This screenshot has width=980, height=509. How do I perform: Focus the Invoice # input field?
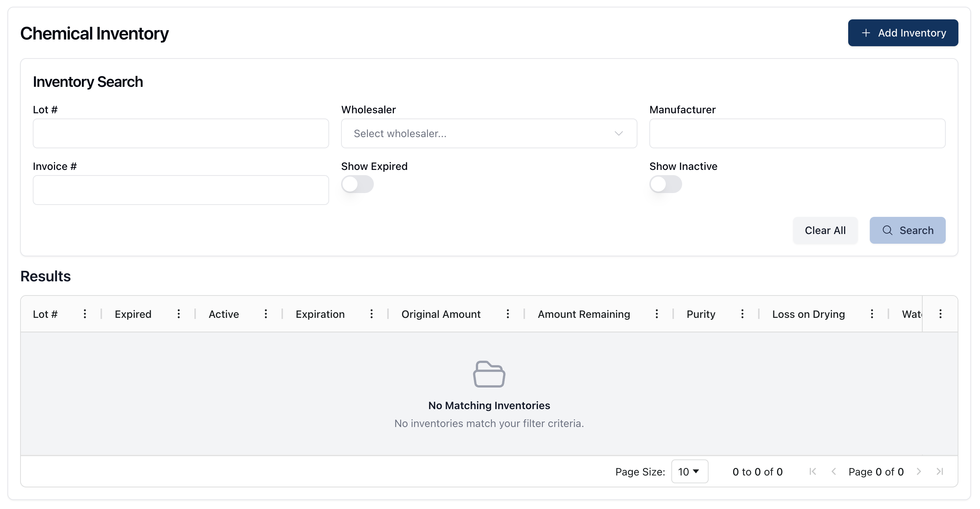click(181, 190)
